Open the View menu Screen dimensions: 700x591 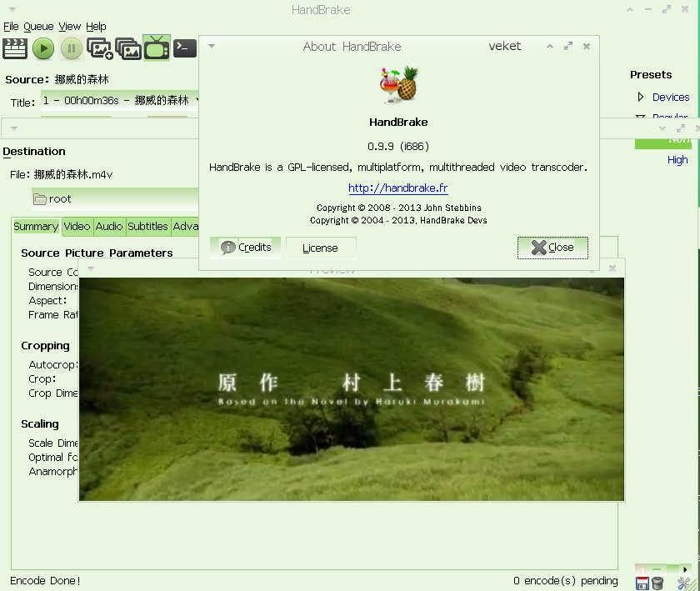(70, 27)
